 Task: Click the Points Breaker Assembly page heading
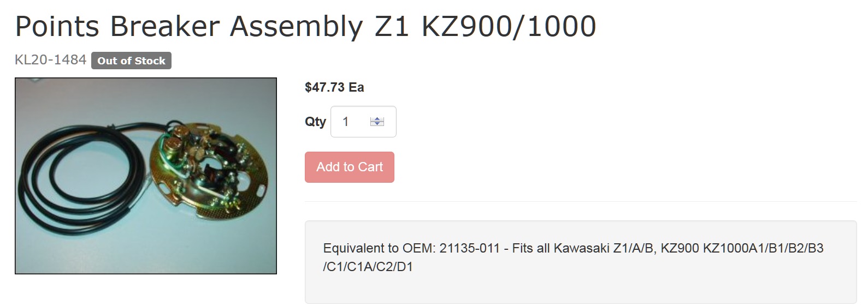305,26
